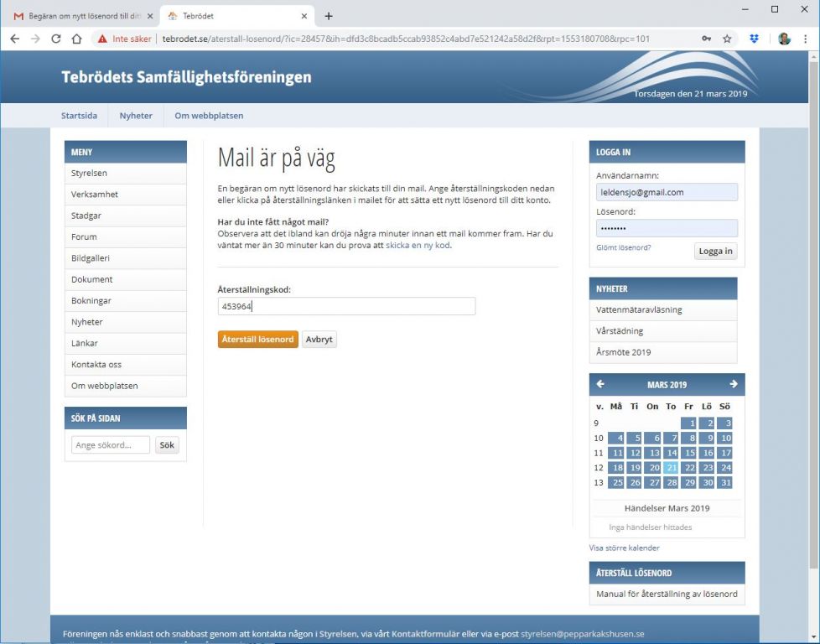Screen dimensions: 820x644
Task: Open the Chrome three-dot menu
Action: (x=806, y=39)
